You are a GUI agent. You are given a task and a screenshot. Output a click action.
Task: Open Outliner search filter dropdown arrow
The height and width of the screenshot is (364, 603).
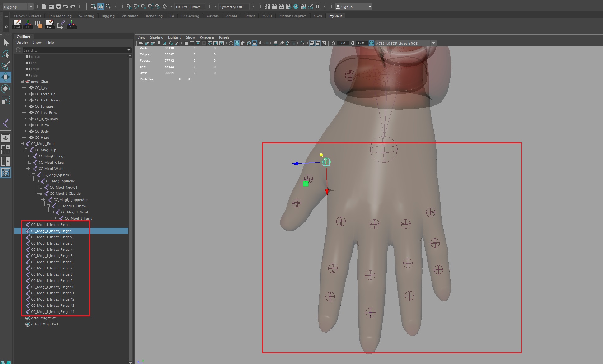pyautogui.click(x=129, y=50)
